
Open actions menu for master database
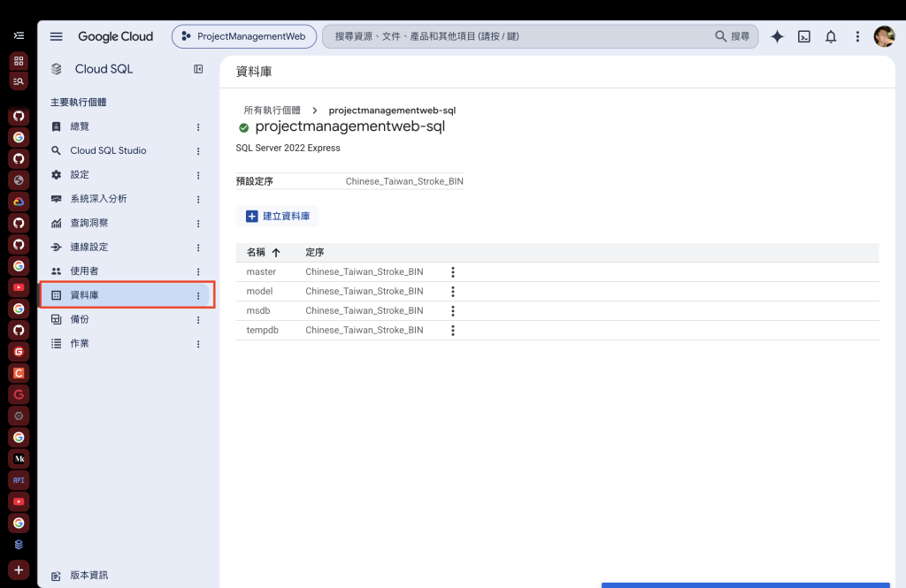(x=453, y=272)
